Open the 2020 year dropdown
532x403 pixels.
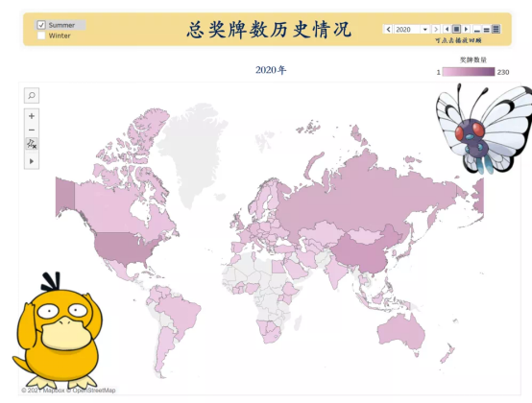412,30
